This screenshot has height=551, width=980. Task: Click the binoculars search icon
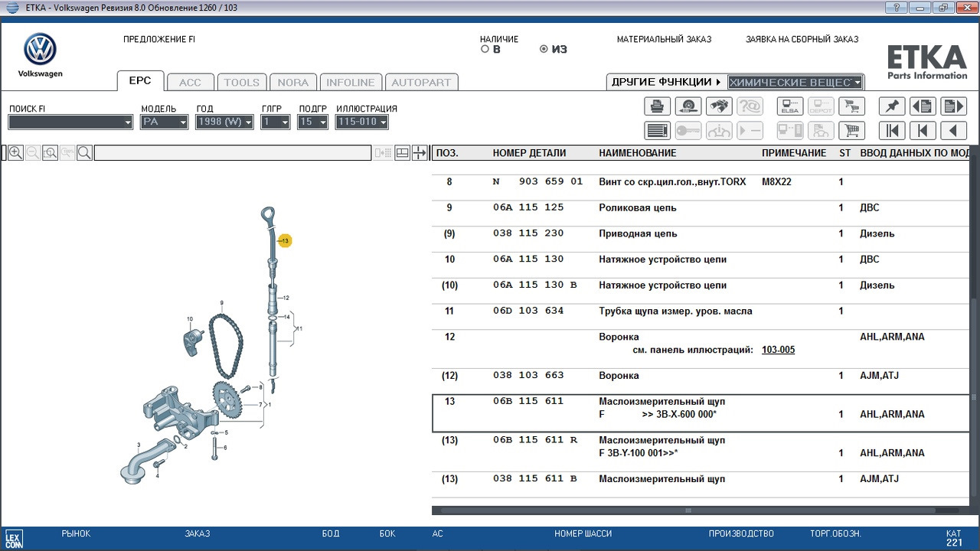pos(719,106)
